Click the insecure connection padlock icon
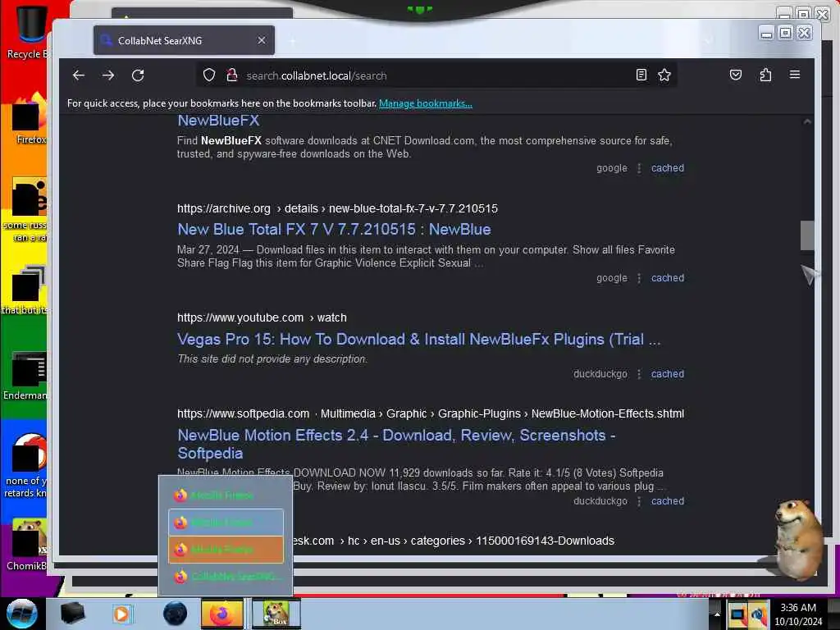Screen dimensions: 840x630 tap(232, 75)
